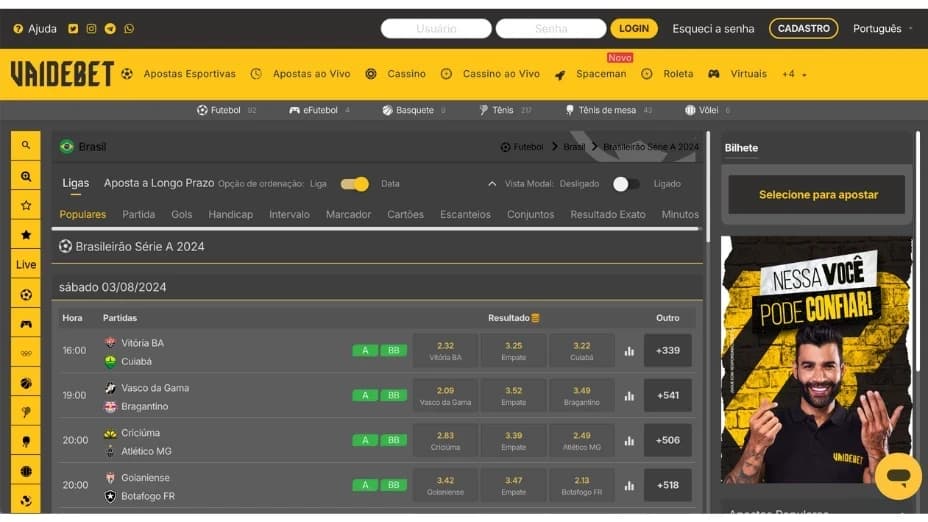Viewport: 928px width, 522px height.
Task: Open Apostas ao Vivo menu
Action: click(x=311, y=74)
